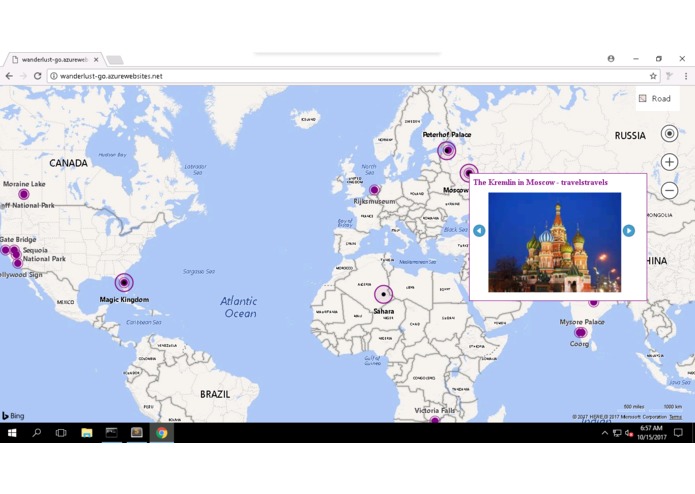Open the map Terms link
The image size is (695, 494).
tap(675, 417)
